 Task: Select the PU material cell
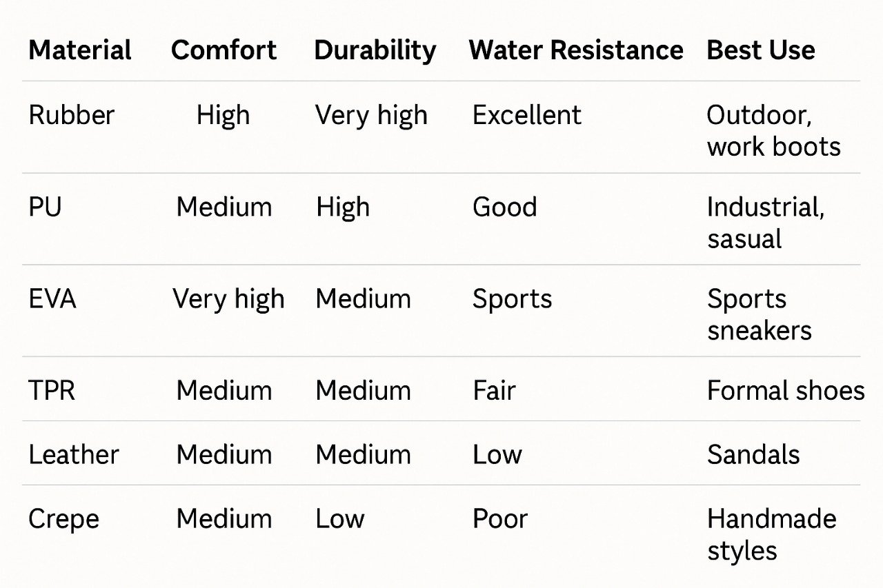pos(45,207)
